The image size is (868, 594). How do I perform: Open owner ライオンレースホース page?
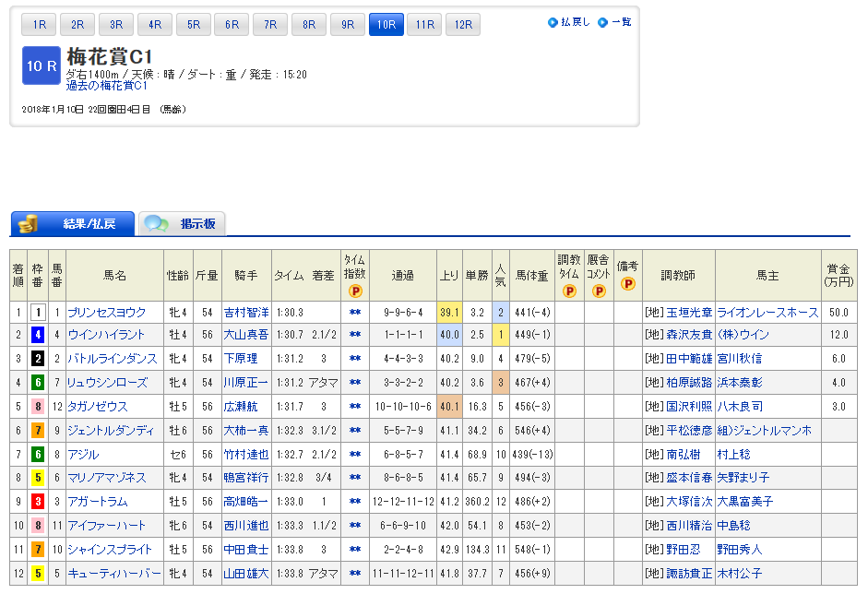(767, 313)
